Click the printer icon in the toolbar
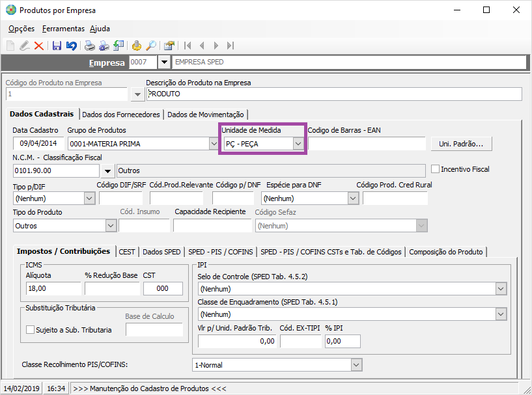Viewport: 532px width, 395px height. pos(89,46)
